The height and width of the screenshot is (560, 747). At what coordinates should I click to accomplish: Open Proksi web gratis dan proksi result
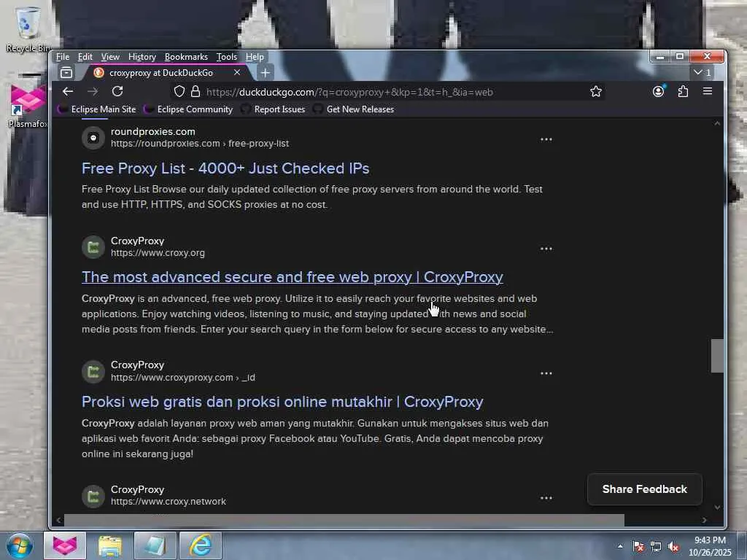click(282, 402)
